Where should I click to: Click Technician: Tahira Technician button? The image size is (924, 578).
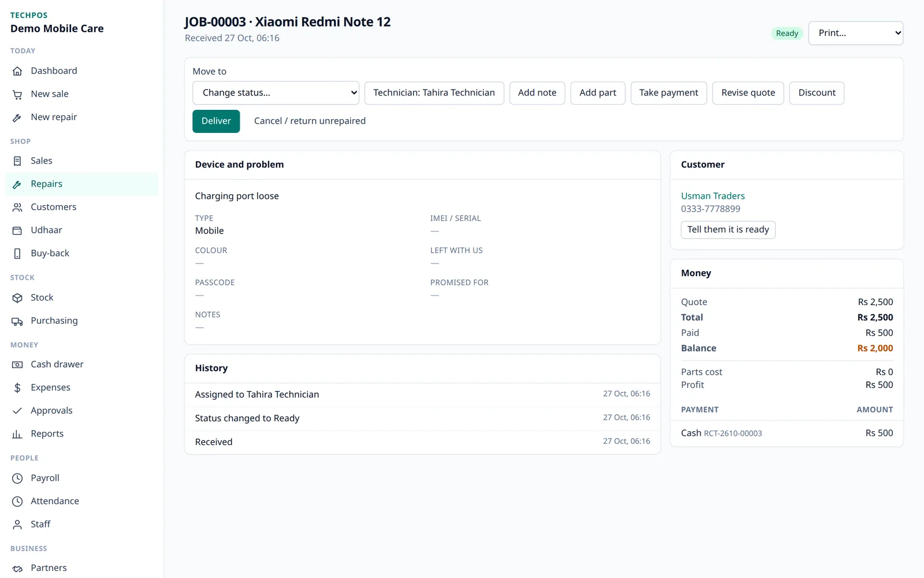point(434,93)
